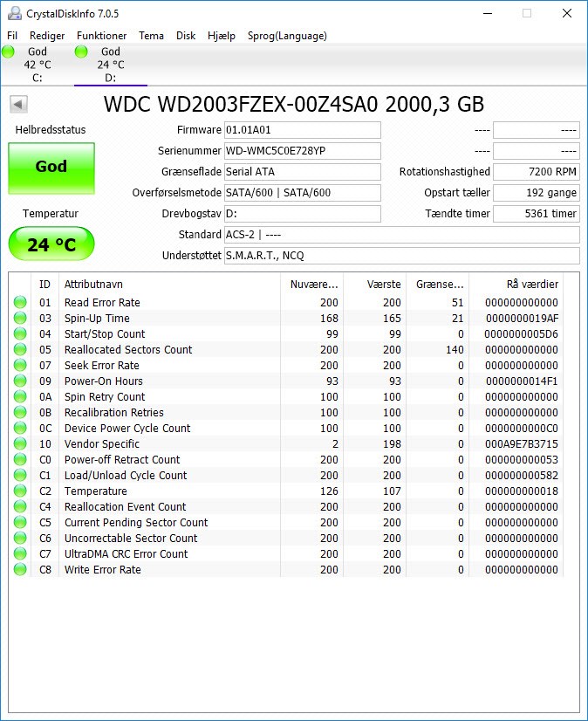Open the Tema menu

(151, 36)
